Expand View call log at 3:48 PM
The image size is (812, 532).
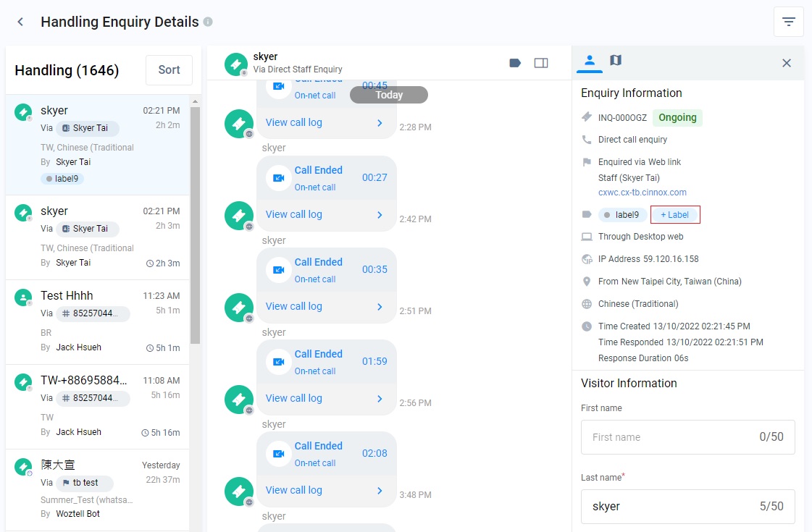326,490
